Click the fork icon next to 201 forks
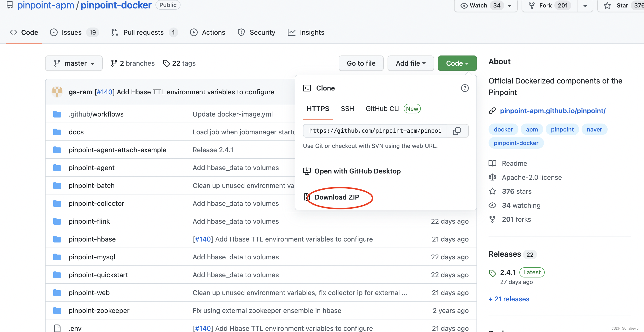This screenshot has height=332, width=644. coord(492,219)
